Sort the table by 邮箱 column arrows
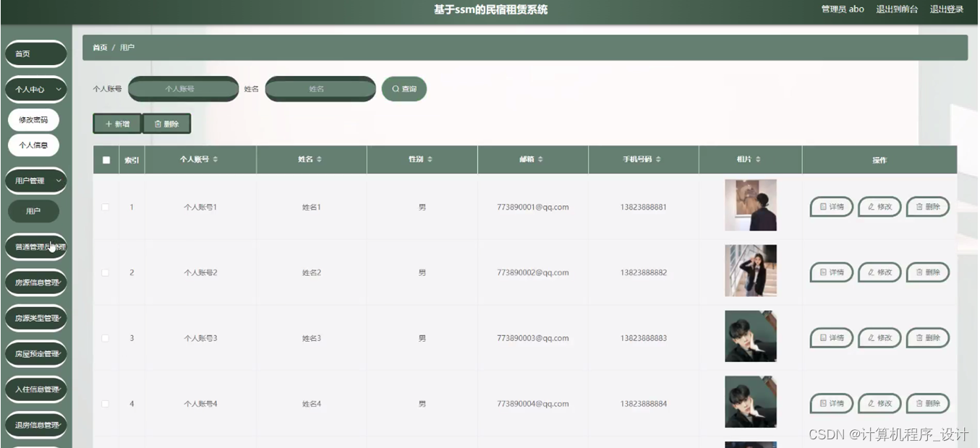 pyautogui.click(x=540, y=159)
